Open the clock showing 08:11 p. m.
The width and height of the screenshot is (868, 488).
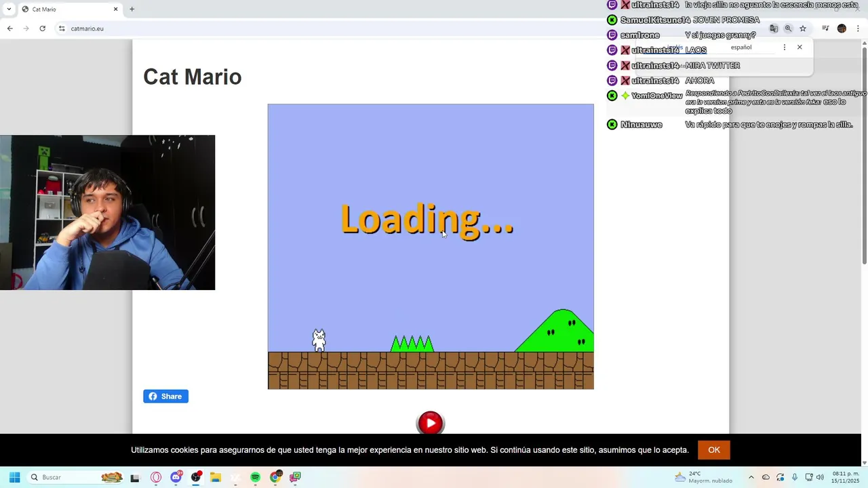point(846,477)
